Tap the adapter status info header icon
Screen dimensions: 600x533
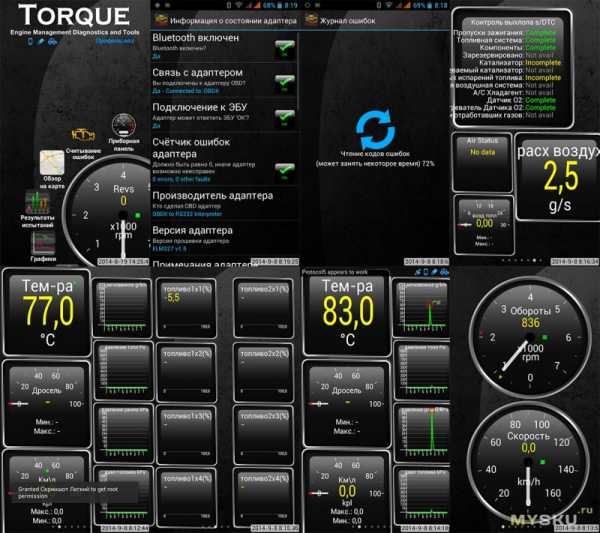[x=162, y=18]
